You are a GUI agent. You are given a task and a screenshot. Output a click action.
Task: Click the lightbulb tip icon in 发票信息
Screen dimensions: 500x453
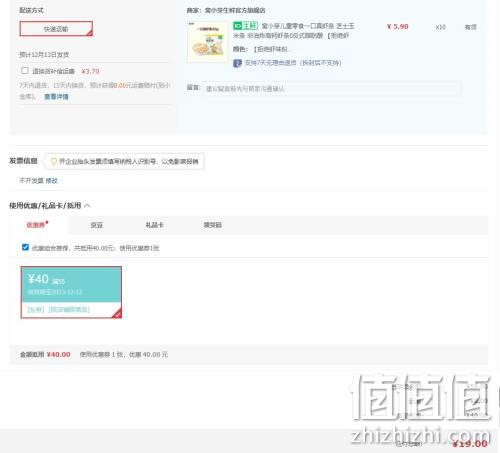pyautogui.click(x=53, y=161)
